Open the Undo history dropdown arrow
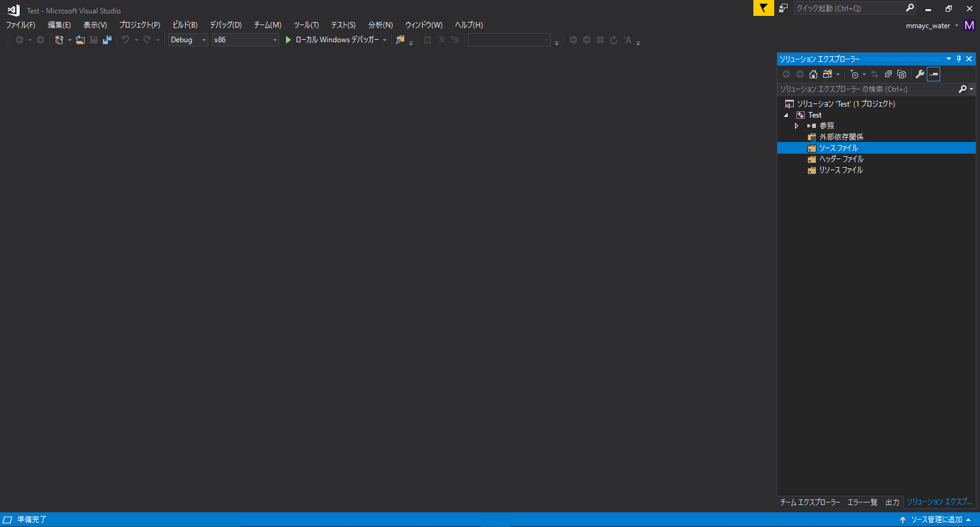Screen dimensions: 980x527 136,40
